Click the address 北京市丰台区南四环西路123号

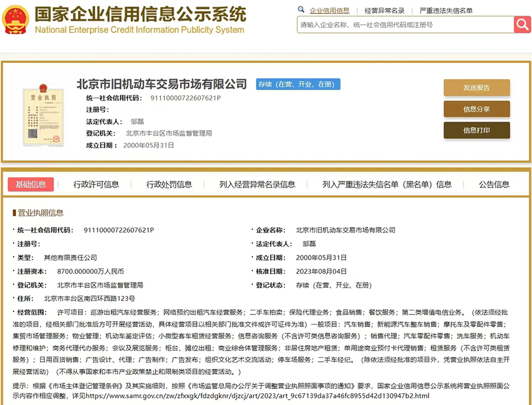[x=90, y=299]
